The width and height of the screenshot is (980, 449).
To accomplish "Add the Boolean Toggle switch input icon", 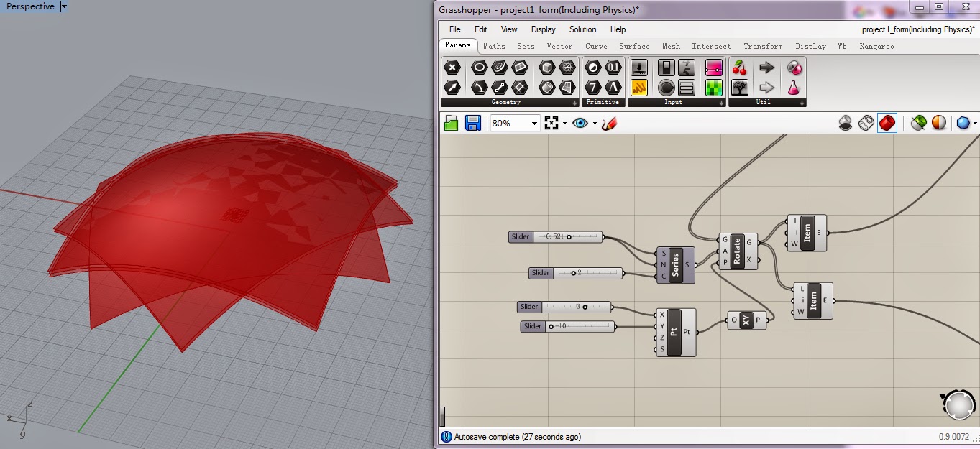I will point(667,68).
